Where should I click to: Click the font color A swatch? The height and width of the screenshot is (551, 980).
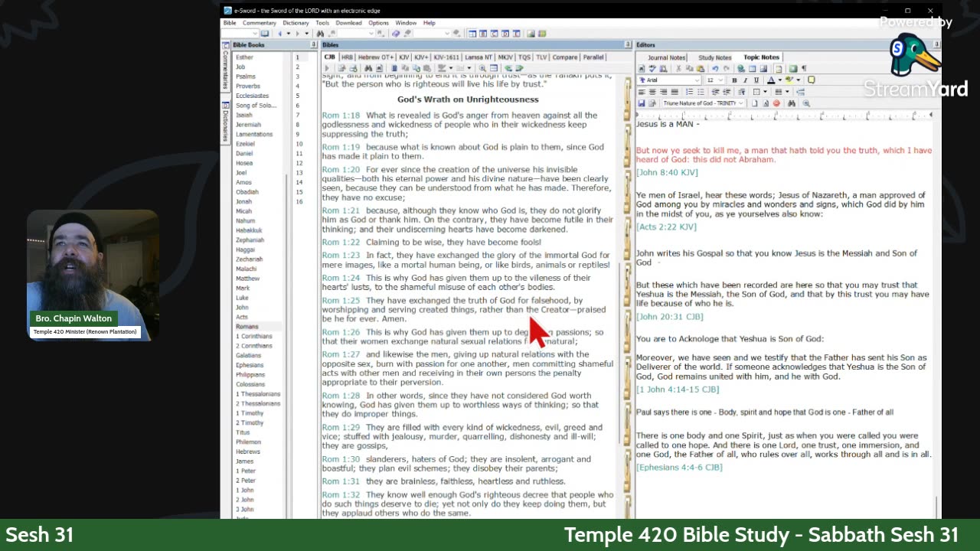[771, 80]
